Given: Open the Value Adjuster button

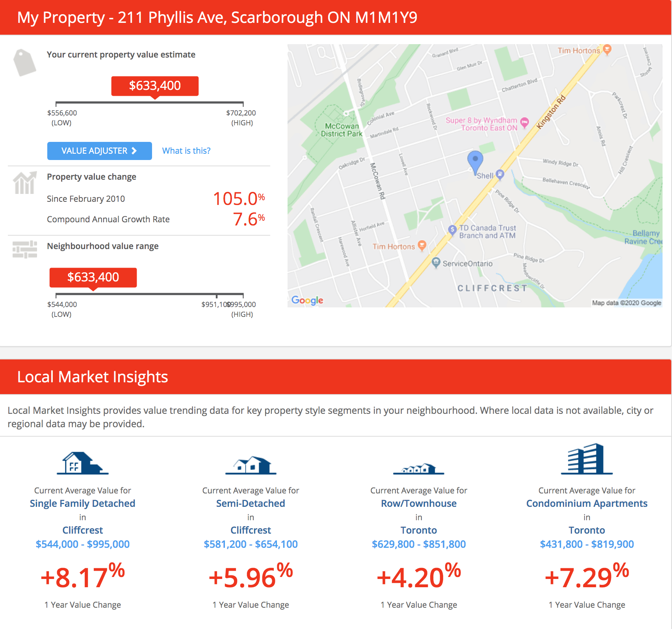Looking at the screenshot, I should pos(99,151).
